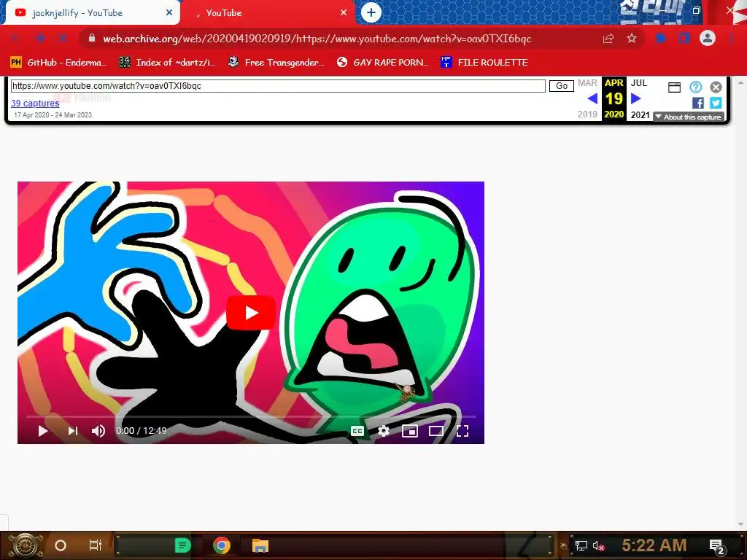Share this page from the address bar

[608, 39]
